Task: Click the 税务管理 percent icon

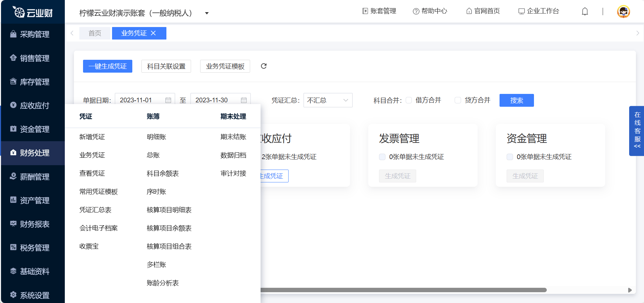Action: (13, 247)
